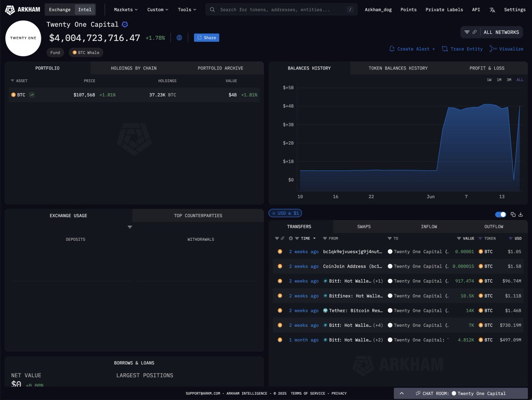532x400 pixels.
Task: Click the filter icon under Exchange Usage
Action: click(130, 227)
